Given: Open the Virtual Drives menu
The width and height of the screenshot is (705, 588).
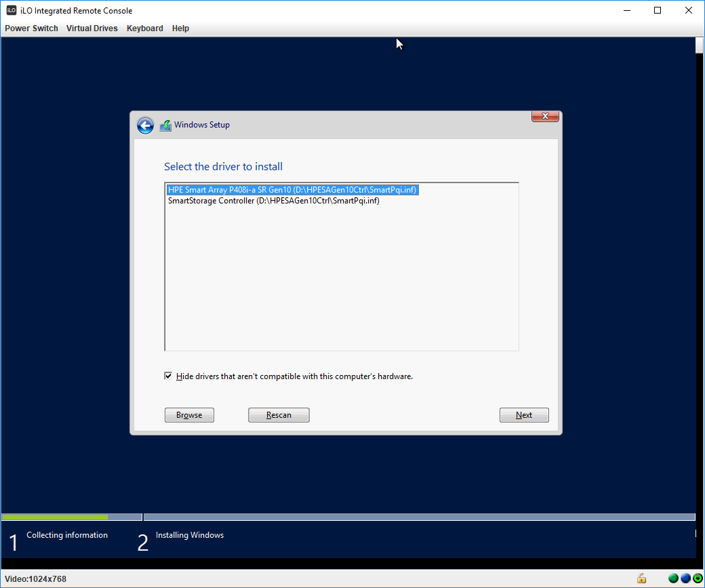Looking at the screenshot, I should click(x=92, y=28).
